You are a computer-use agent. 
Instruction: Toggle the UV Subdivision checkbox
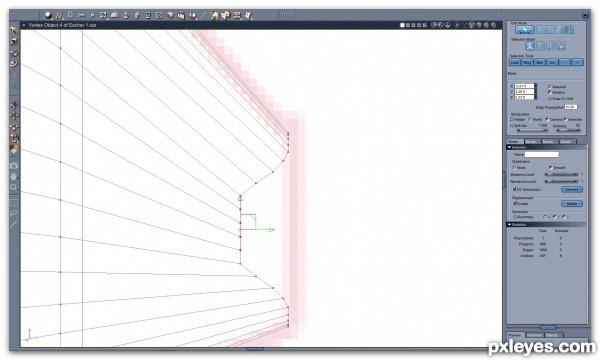click(515, 189)
